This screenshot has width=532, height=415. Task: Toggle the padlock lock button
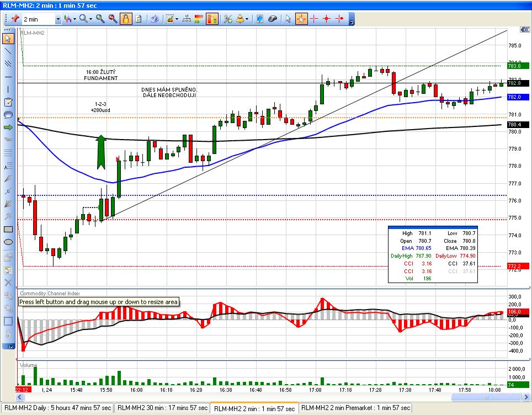point(125,19)
